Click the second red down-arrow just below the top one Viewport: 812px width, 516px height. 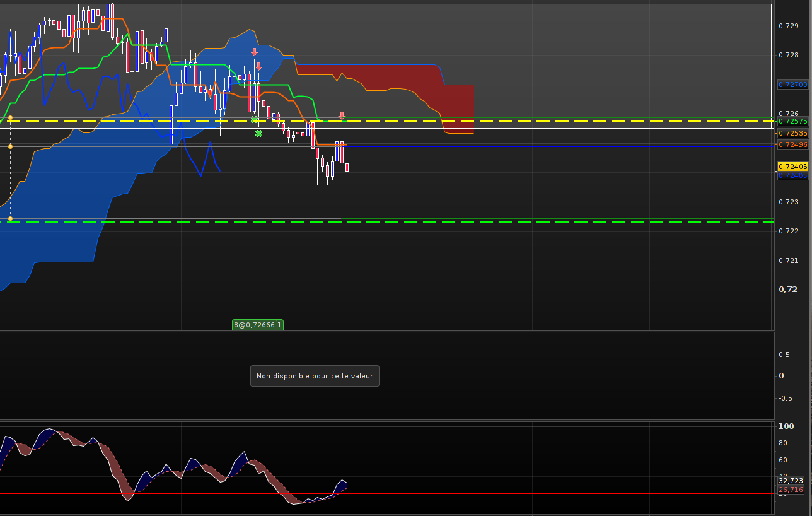(258, 66)
